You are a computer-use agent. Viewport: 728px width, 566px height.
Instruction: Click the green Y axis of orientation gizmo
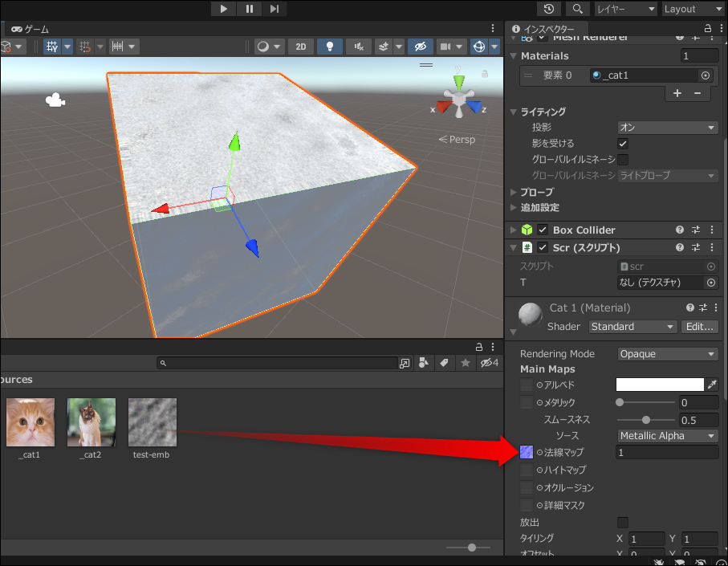459,81
